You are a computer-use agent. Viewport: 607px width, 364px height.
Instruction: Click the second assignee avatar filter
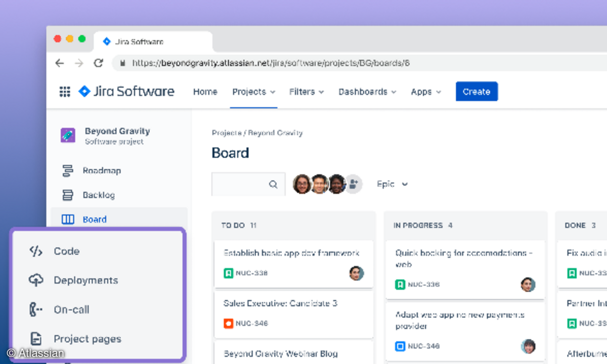(x=320, y=184)
